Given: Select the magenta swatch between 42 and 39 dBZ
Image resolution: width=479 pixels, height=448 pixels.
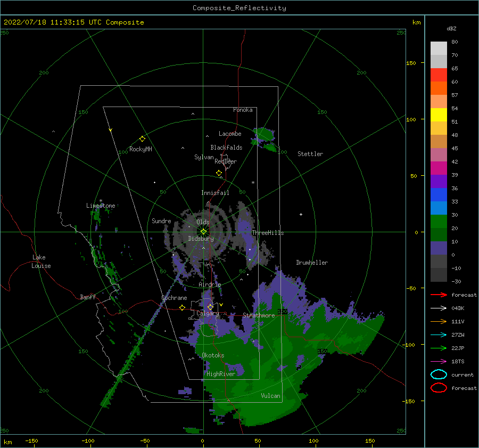Looking at the screenshot, I should (439, 168).
